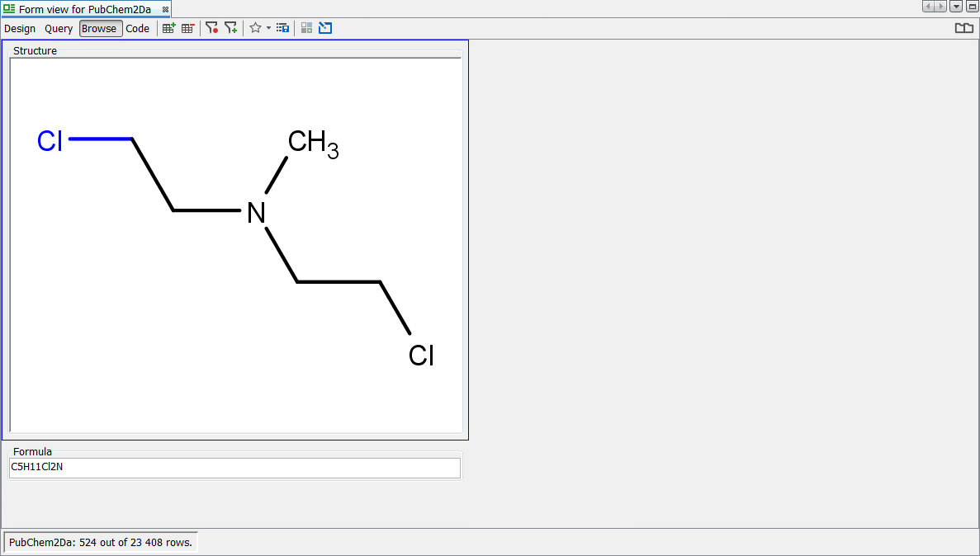Select the widget layout grid icon

tap(306, 28)
